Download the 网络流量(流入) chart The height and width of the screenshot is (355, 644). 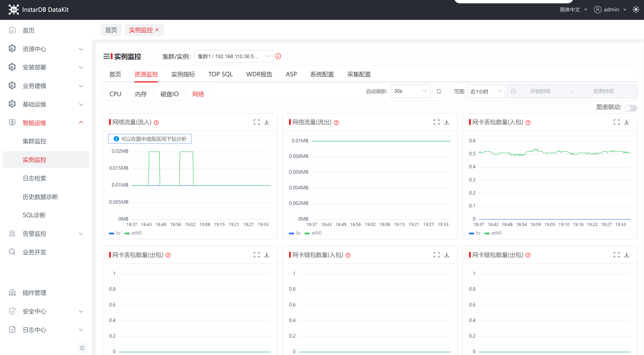coord(267,122)
